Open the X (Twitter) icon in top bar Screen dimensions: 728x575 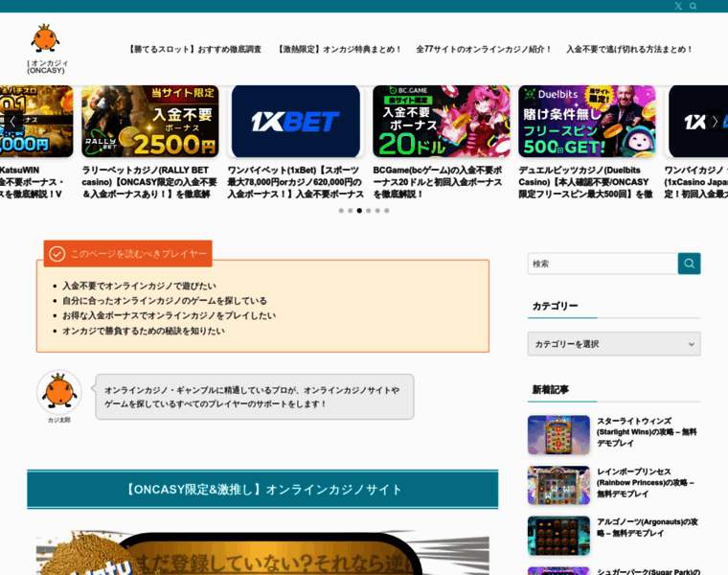[x=678, y=6]
